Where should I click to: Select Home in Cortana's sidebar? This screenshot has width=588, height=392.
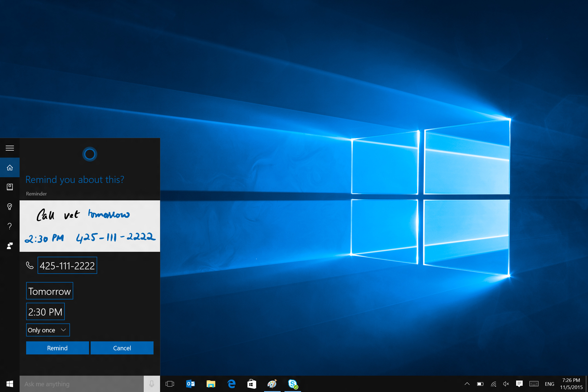point(10,167)
